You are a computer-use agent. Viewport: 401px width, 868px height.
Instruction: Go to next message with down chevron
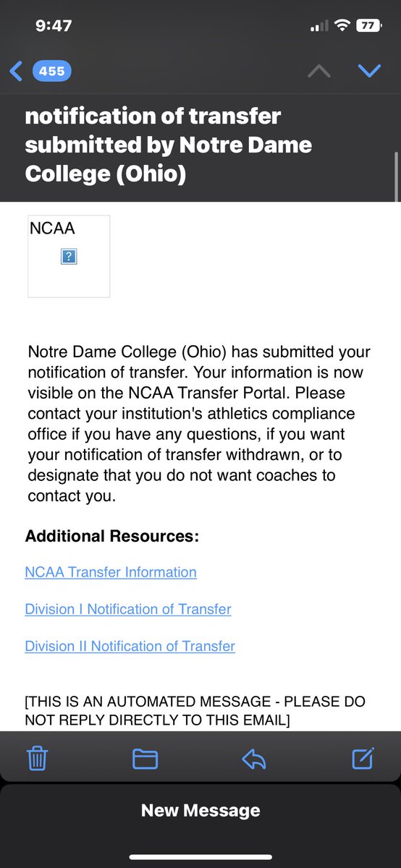click(369, 71)
